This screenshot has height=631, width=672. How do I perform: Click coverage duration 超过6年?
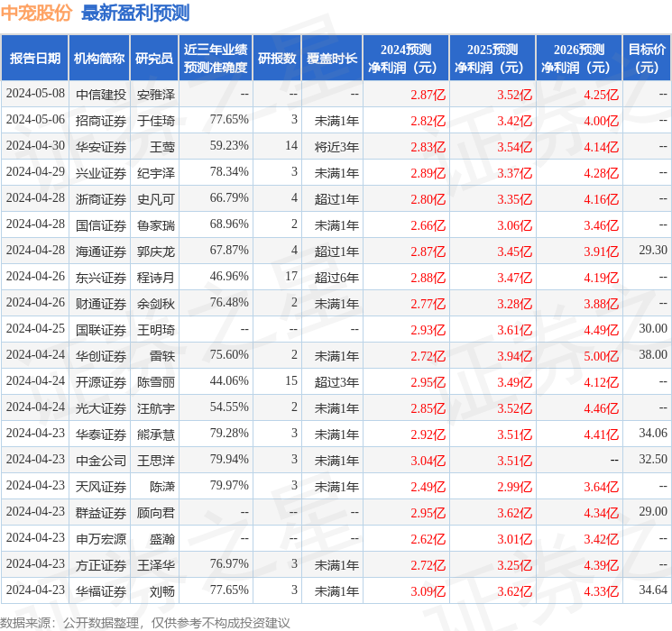(x=336, y=278)
